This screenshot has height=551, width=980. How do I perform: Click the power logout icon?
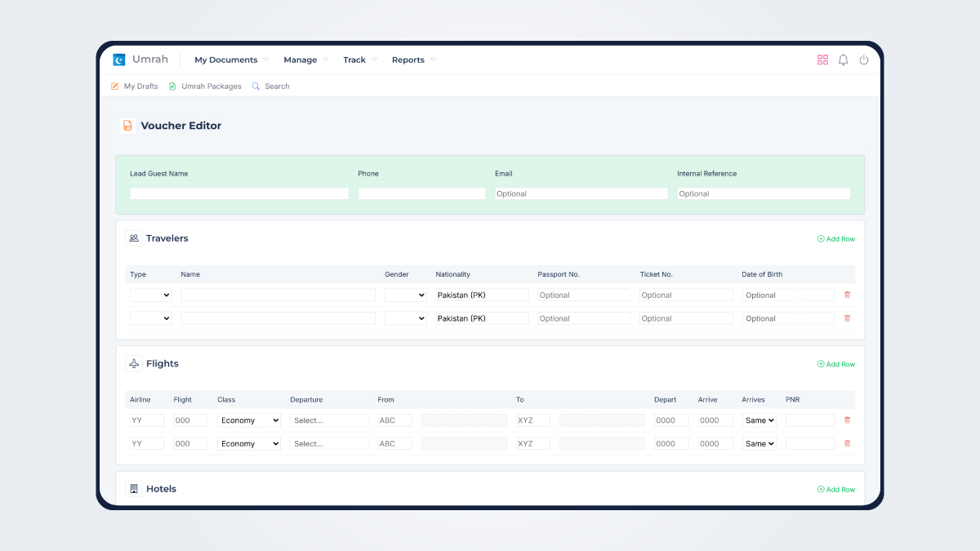(x=864, y=60)
